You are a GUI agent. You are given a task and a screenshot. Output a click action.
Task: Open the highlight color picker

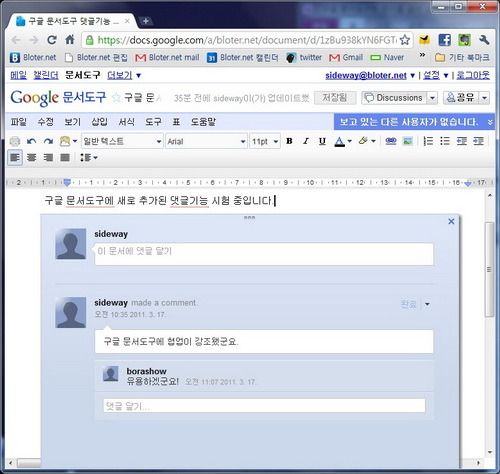click(x=367, y=141)
